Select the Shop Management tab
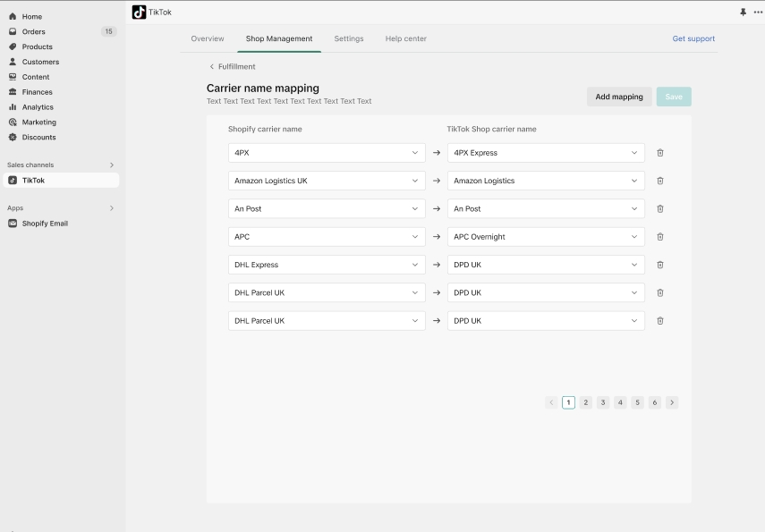The height and width of the screenshot is (532, 765). pos(279,38)
